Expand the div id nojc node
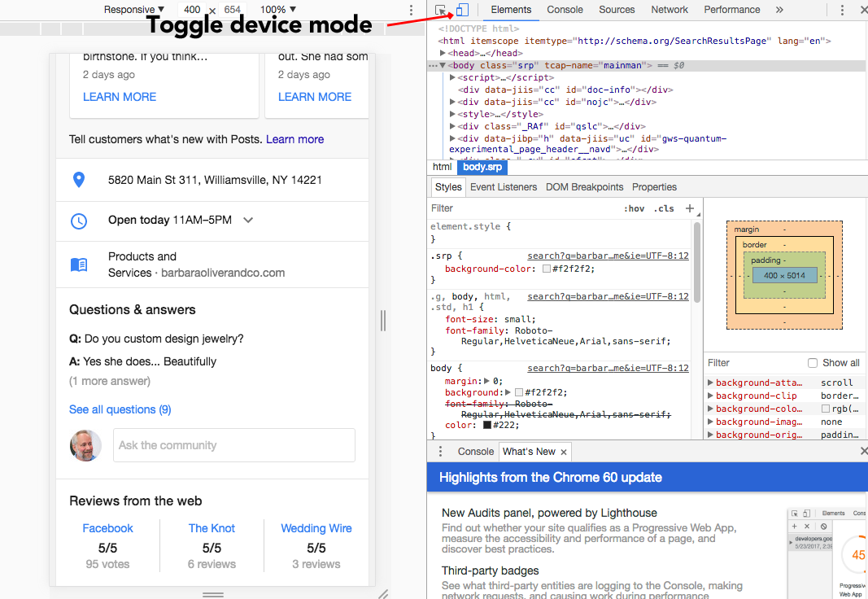This screenshot has height=599, width=868. tap(452, 102)
